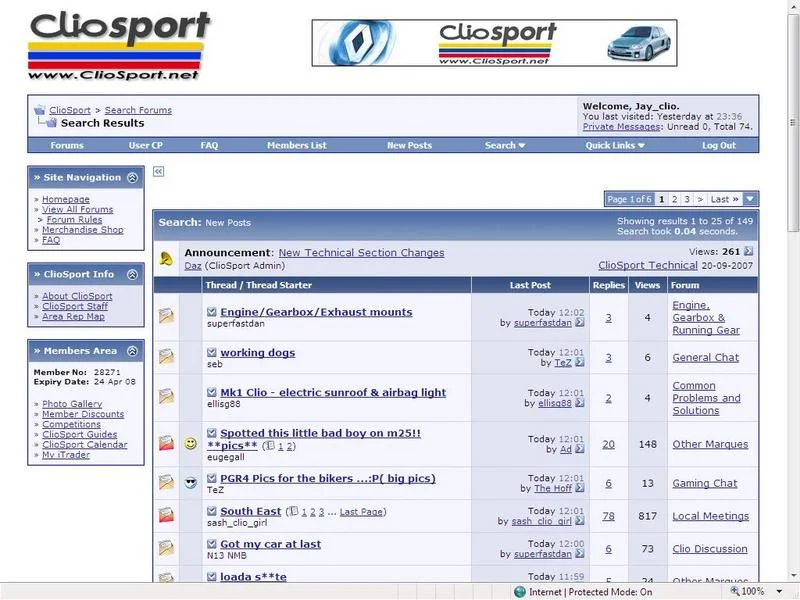Open the Local Meetings forum link
The height and width of the screenshot is (600, 800).
pos(710,516)
